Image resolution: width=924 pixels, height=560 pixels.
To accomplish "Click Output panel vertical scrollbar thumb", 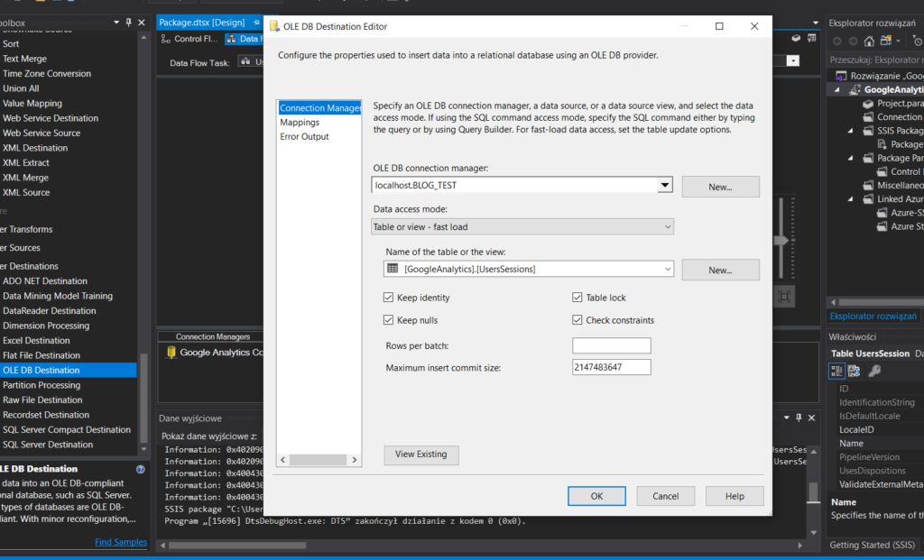I will [x=813, y=492].
